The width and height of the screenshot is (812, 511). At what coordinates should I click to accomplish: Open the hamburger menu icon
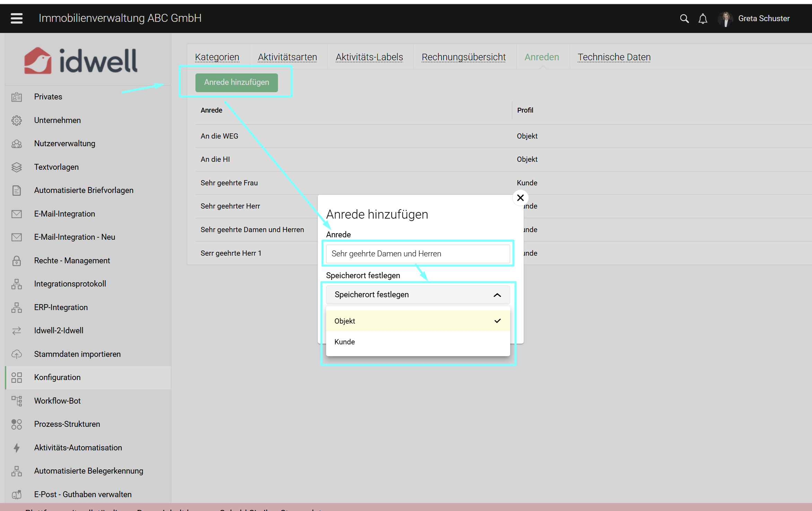point(17,18)
